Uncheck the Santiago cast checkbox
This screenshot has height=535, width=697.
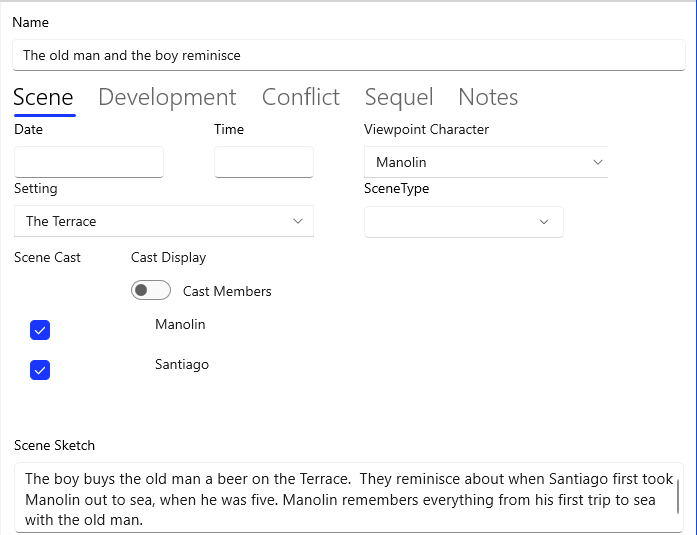tap(40, 370)
